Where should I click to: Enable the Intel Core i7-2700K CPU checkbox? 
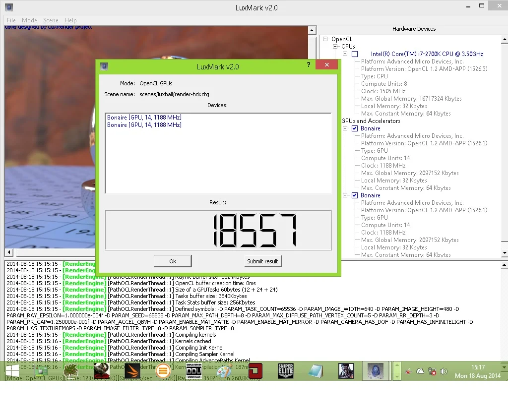(355, 54)
